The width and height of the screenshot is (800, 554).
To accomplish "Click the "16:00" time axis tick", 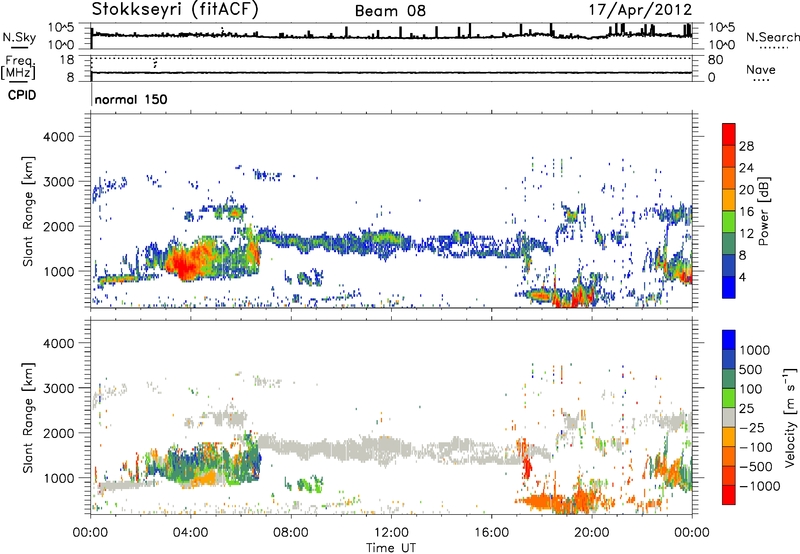I will [x=491, y=533].
